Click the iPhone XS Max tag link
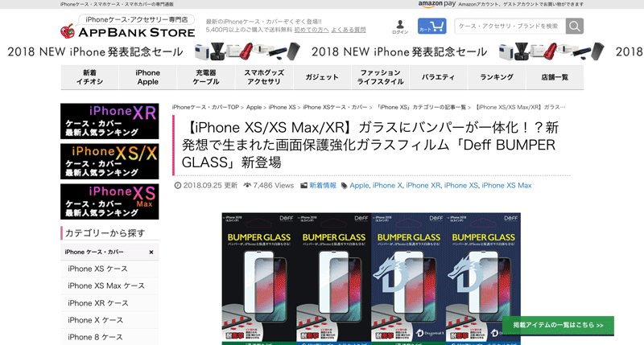644x345 pixels. click(506, 186)
